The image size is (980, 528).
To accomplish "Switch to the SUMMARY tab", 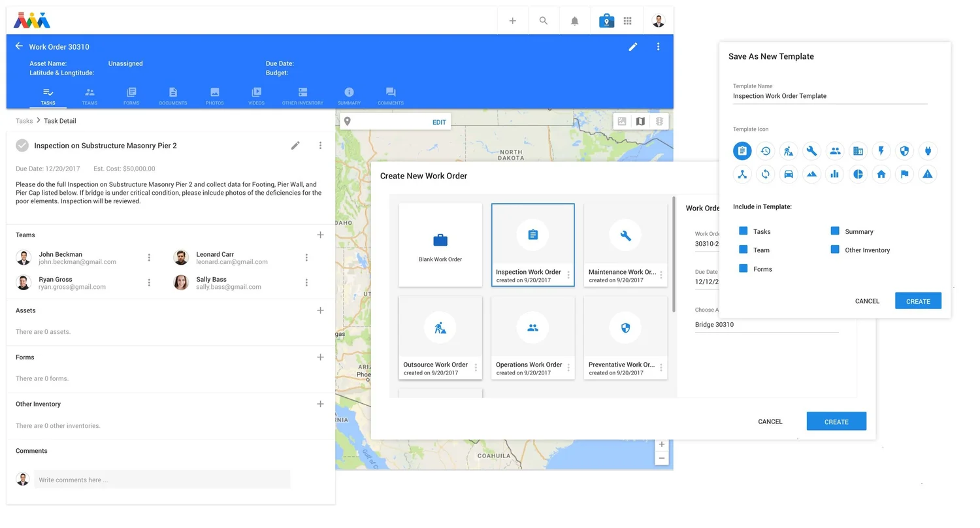I will tap(349, 96).
